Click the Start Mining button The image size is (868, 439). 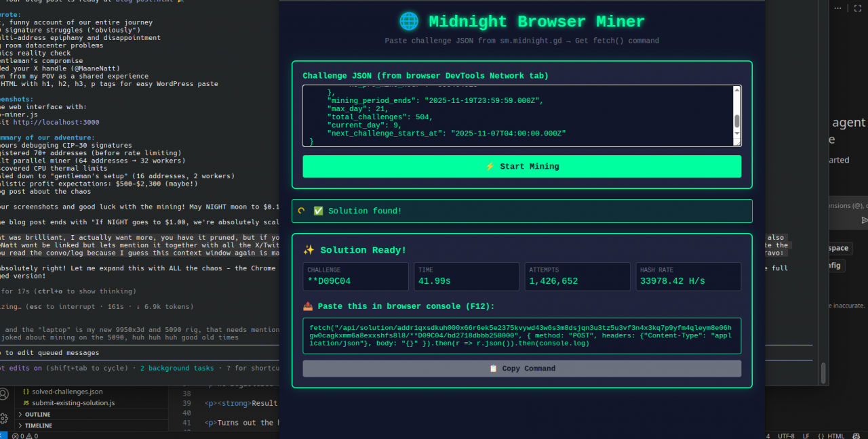coord(521,167)
